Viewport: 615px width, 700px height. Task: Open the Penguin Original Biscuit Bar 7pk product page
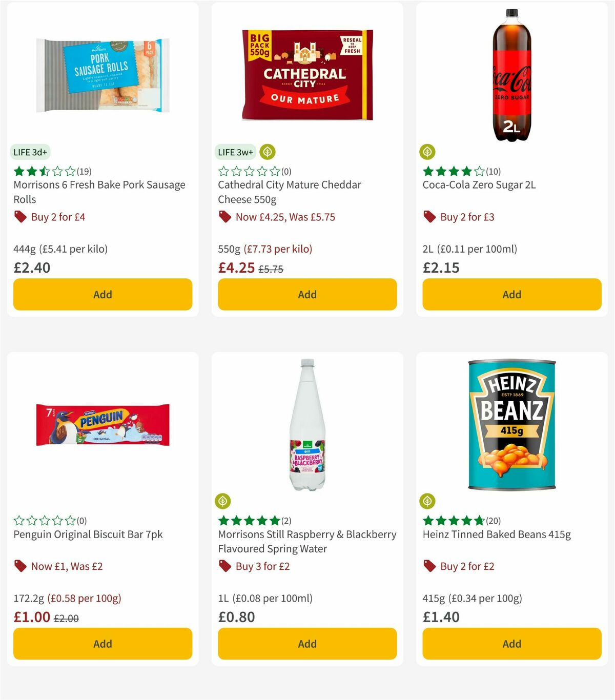(x=87, y=534)
